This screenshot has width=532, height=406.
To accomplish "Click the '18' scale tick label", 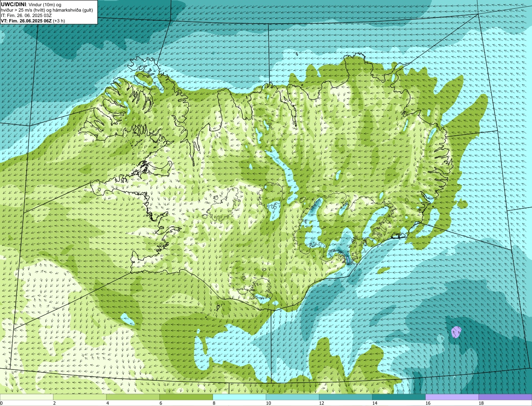I will pyautogui.click(x=481, y=403).
